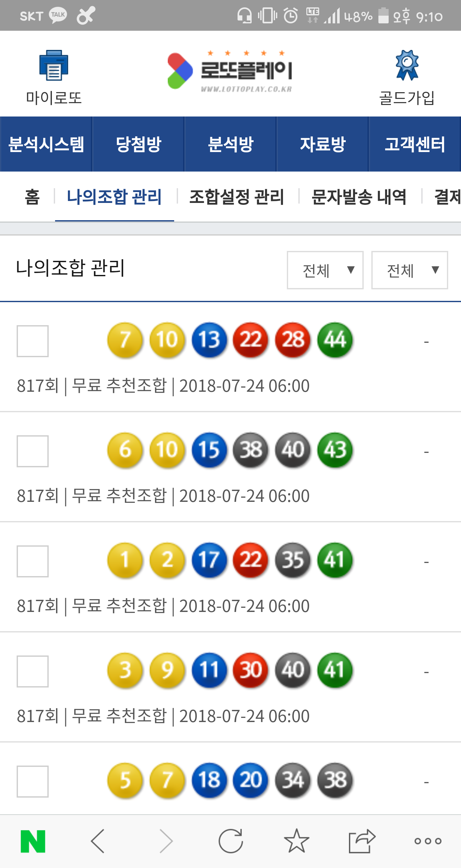Check the box for combination 7 10 13 22 28 44

(33, 341)
